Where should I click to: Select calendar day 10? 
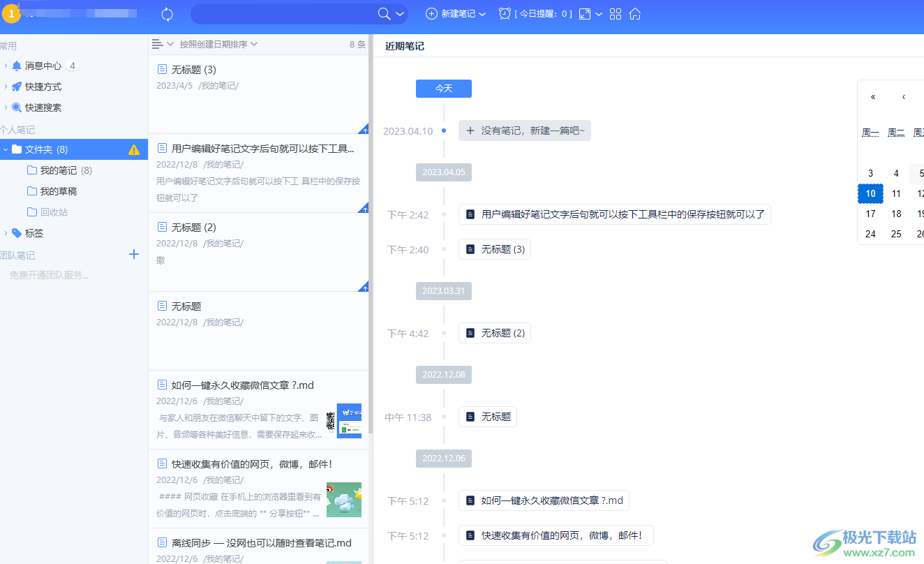[870, 193]
